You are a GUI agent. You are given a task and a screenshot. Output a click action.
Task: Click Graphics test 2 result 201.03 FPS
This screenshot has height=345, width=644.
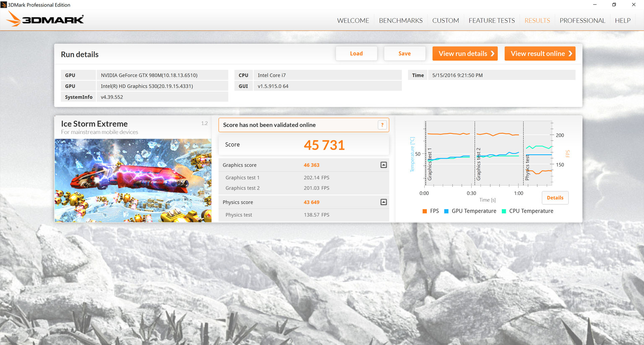pos(317,188)
